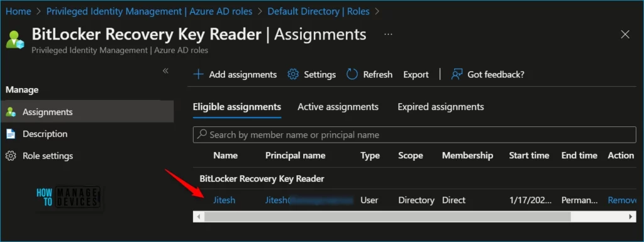Open the Jitesh member name link
The width and height of the screenshot is (644, 242).
pos(225,200)
